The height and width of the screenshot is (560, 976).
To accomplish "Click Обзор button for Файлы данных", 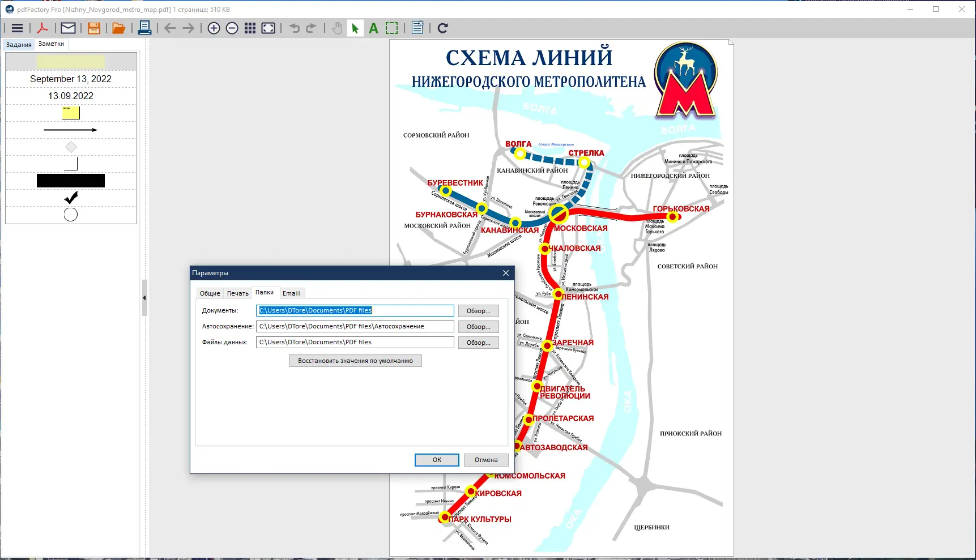I will click(479, 343).
